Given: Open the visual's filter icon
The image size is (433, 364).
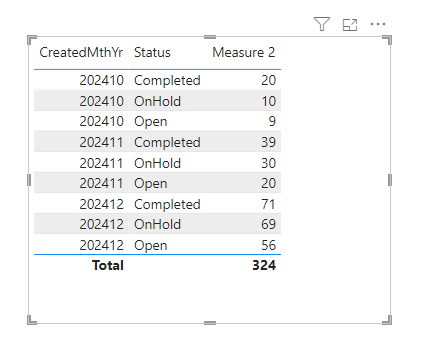Looking at the screenshot, I should (322, 24).
